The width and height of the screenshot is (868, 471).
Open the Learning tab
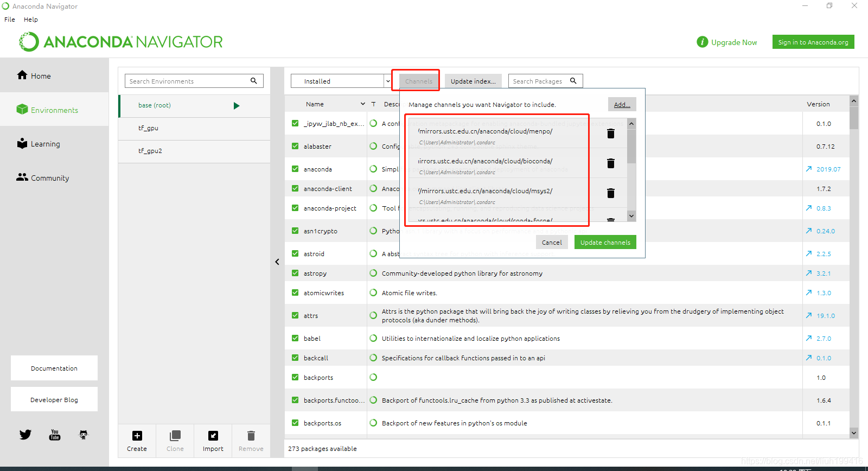coord(54,144)
